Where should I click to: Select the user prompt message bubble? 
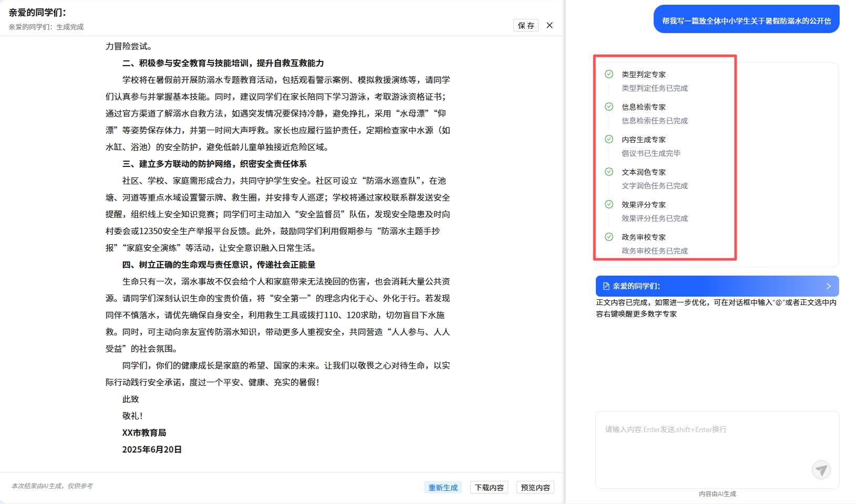(746, 21)
